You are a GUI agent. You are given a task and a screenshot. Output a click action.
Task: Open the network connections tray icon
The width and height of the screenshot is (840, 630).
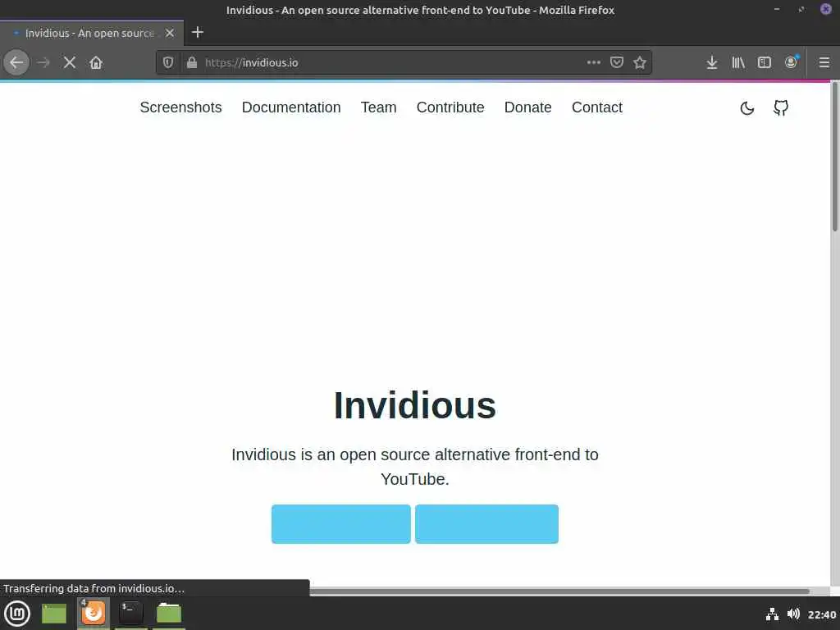tap(772, 614)
